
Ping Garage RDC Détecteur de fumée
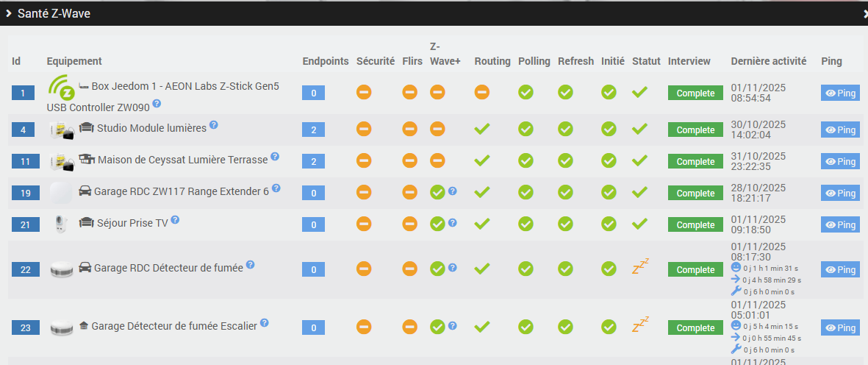839,270
